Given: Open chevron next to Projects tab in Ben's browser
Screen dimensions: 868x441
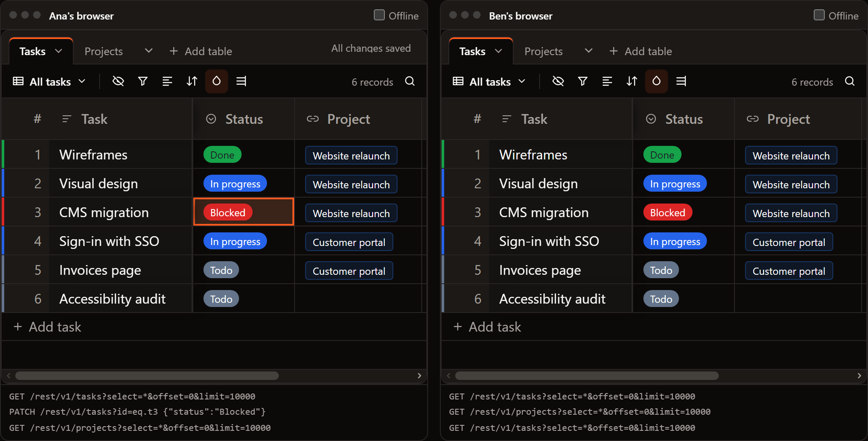Looking at the screenshot, I should coord(588,51).
